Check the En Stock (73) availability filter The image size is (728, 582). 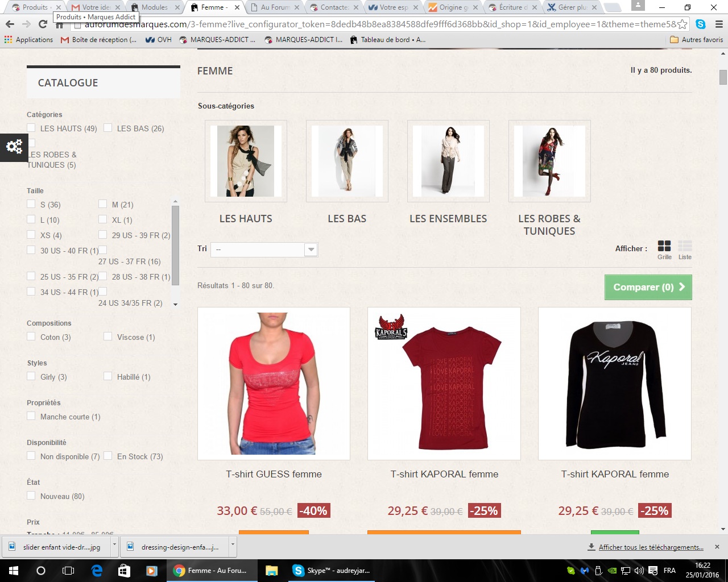[108, 456]
